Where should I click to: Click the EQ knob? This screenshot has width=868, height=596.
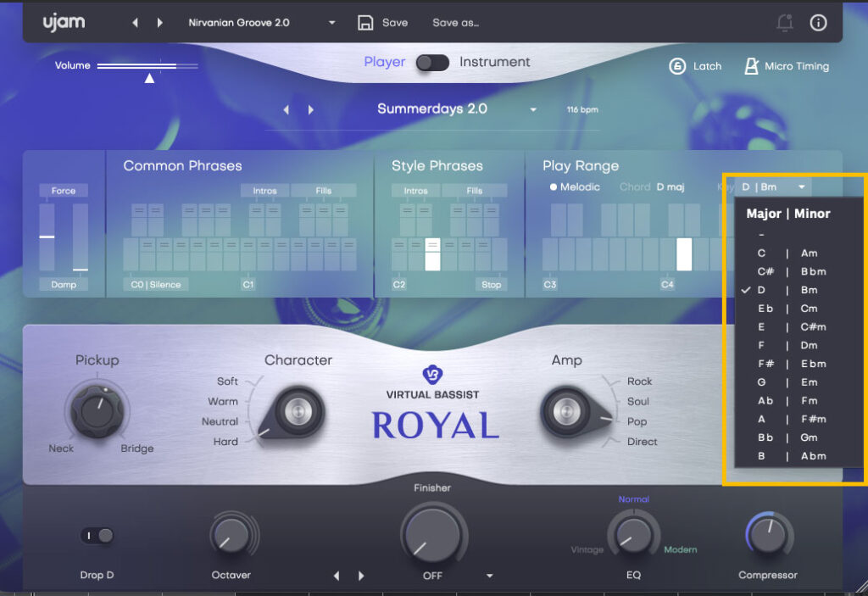[x=633, y=535]
